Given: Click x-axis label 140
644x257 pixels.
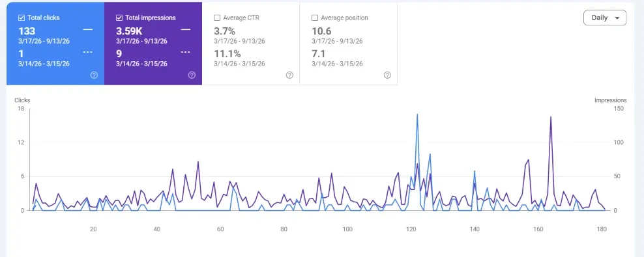Looking at the screenshot, I should coord(475,229).
